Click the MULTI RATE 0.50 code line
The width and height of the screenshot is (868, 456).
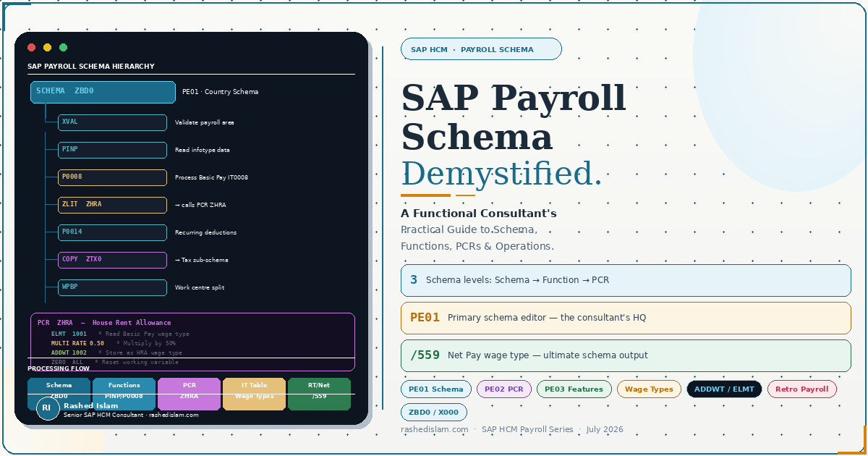[x=113, y=343]
